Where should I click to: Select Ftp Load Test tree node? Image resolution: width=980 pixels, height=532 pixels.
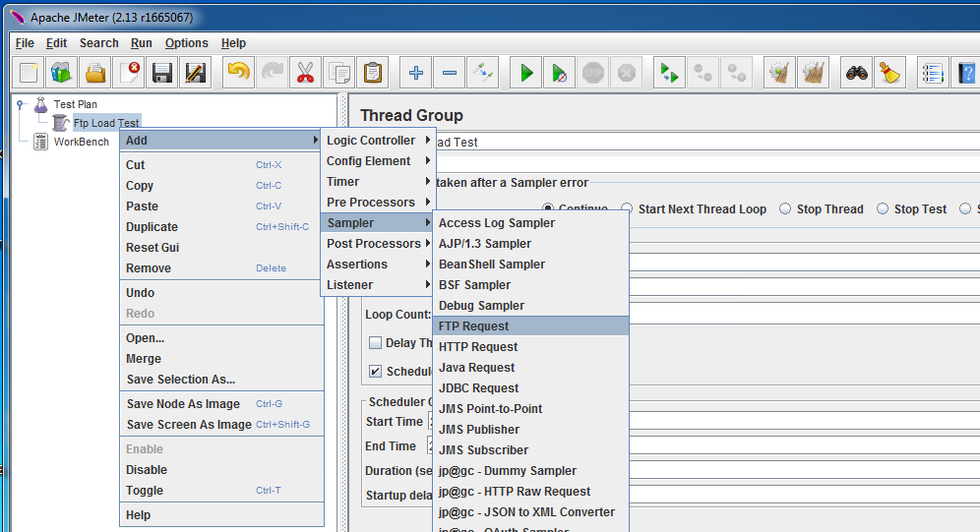106,122
